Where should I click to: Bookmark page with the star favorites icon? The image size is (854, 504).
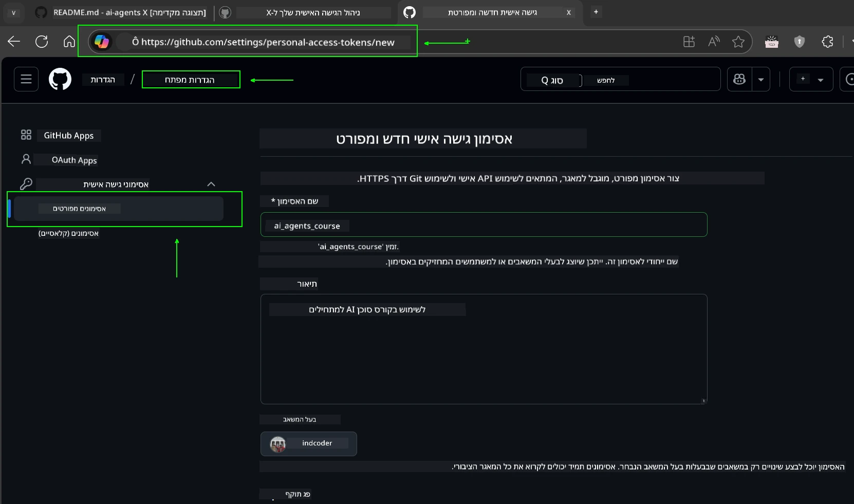pos(738,42)
